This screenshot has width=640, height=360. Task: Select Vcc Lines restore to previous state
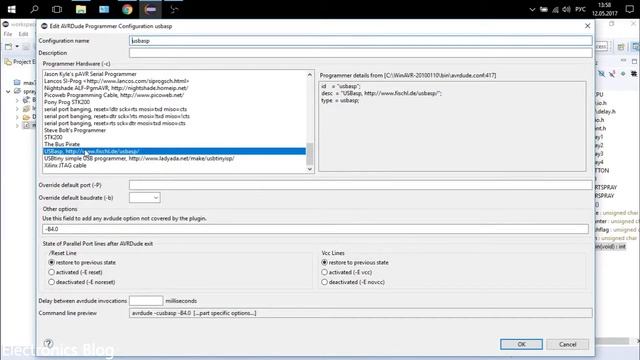pyautogui.click(x=324, y=262)
